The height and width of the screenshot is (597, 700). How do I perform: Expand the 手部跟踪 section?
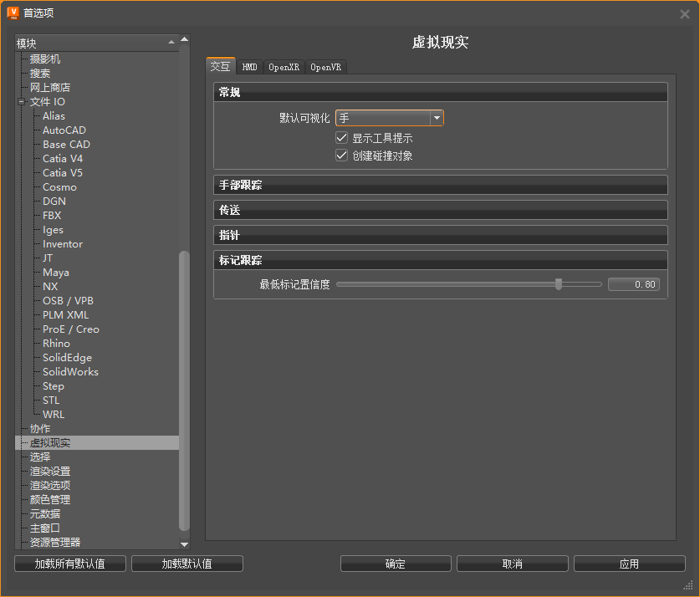coord(441,185)
